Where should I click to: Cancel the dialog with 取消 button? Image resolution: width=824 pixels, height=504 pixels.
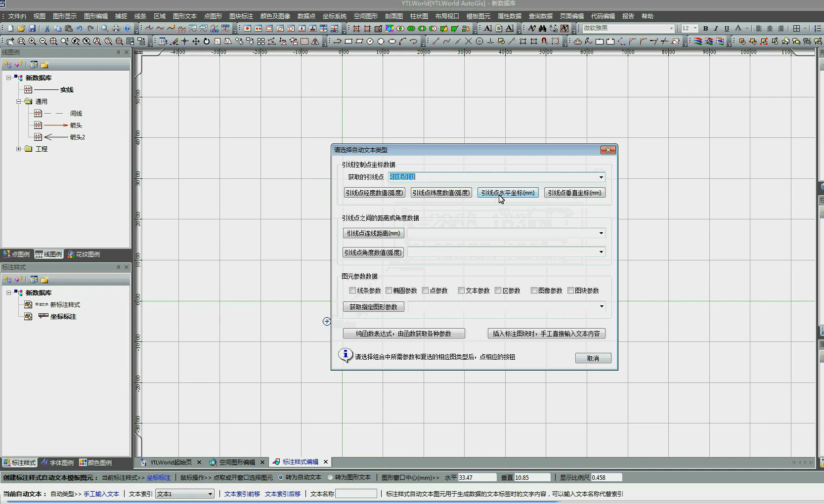(x=593, y=358)
